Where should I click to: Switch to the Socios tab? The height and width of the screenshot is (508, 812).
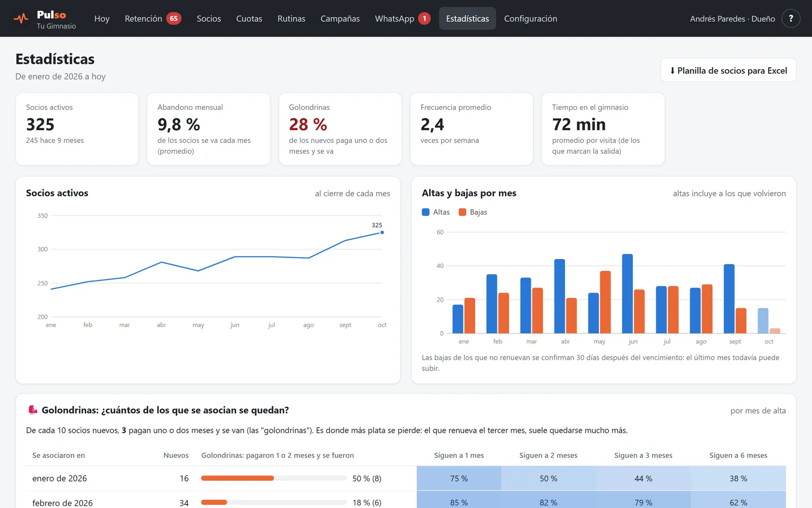click(x=209, y=19)
